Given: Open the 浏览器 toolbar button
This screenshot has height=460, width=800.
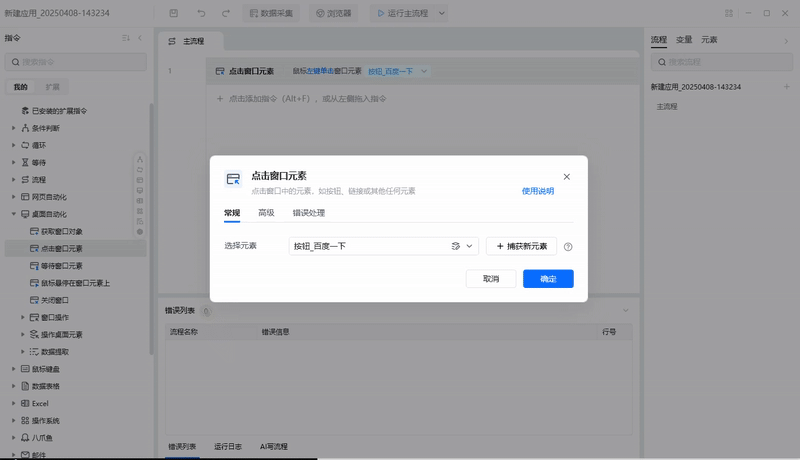Looking at the screenshot, I should [333, 13].
